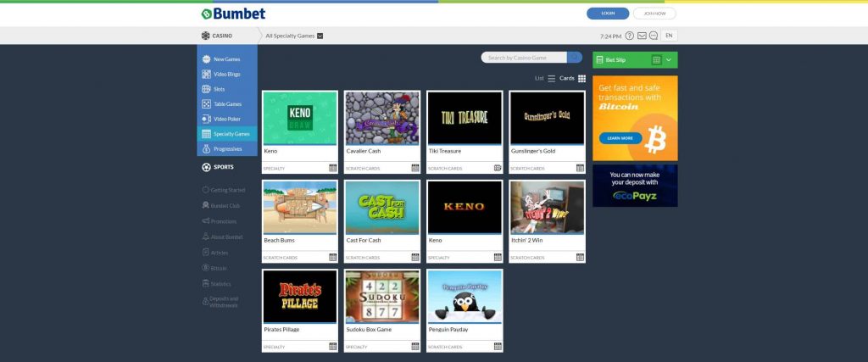Viewport: 868px width, 362px height.
Task: Select Progressives in the sidebar
Action: [226, 148]
